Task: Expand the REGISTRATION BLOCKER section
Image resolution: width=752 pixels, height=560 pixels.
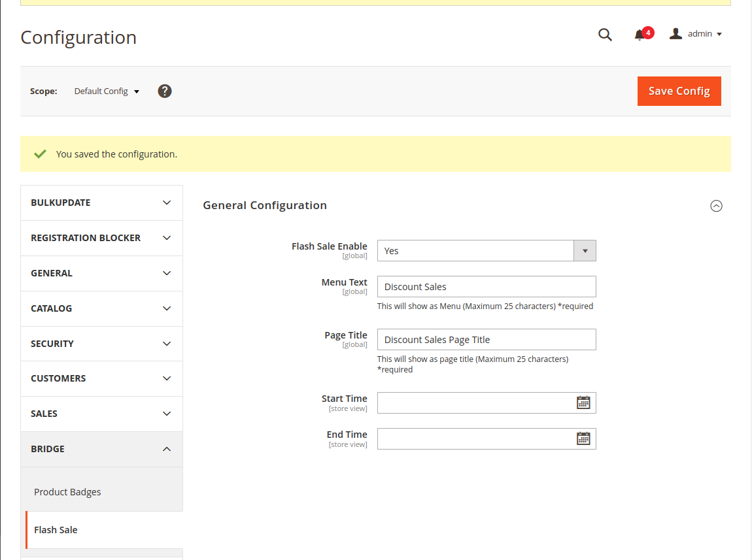Action: pos(101,238)
